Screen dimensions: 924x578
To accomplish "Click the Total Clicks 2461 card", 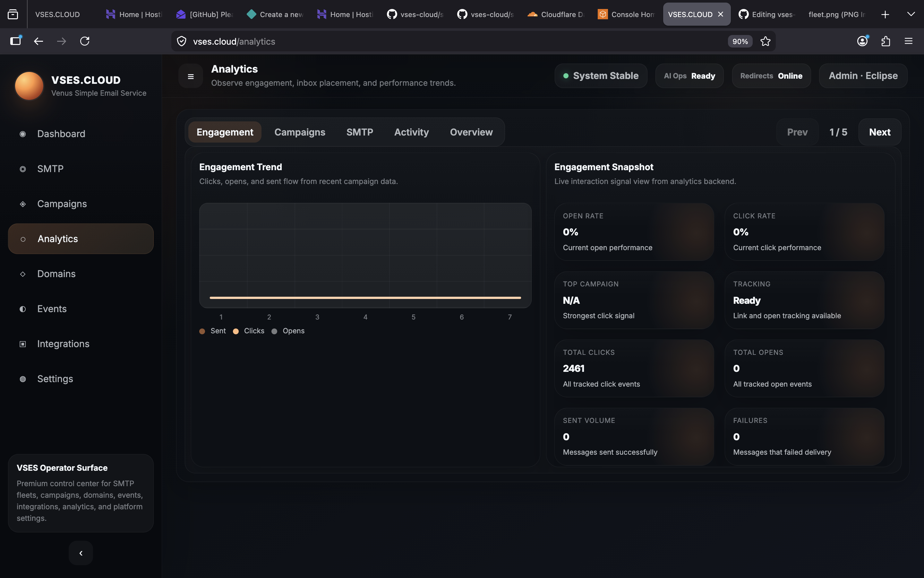I will (x=634, y=369).
